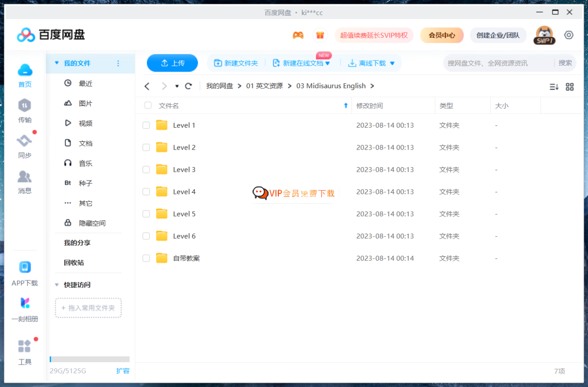Open the SVIP1 user avatar
Screen dimensions: 588x387
click(x=544, y=35)
